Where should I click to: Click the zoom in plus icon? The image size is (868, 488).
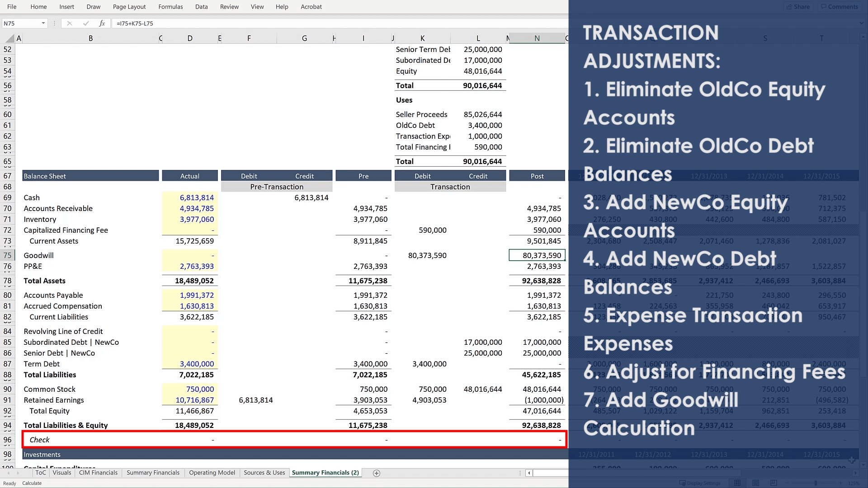pyautogui.click(x=840, y=483)
